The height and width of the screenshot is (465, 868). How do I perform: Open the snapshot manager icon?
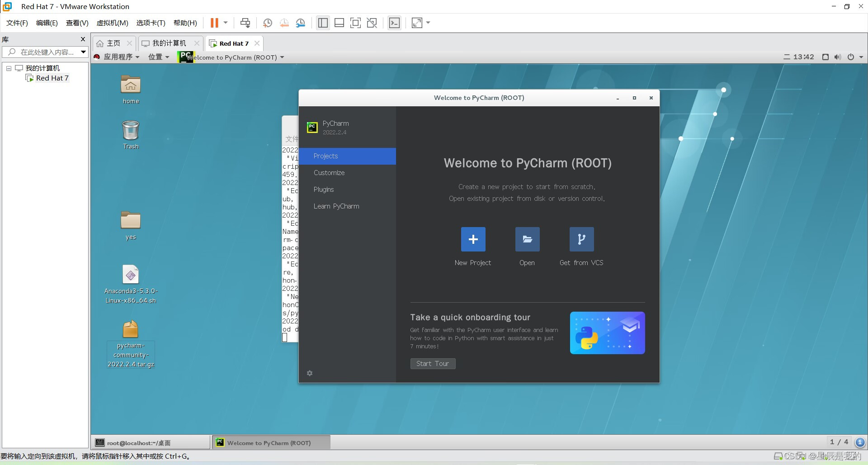[x=301, y=23]
